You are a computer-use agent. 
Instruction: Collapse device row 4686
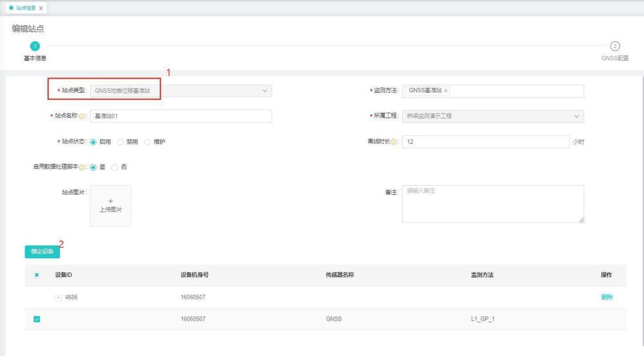tap(59, 297)
